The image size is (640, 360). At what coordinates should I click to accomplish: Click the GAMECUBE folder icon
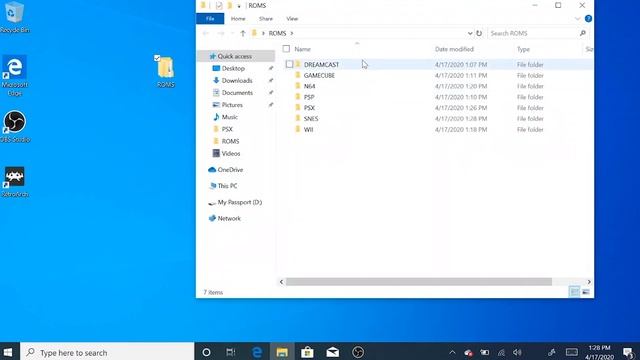pos(298,75)
